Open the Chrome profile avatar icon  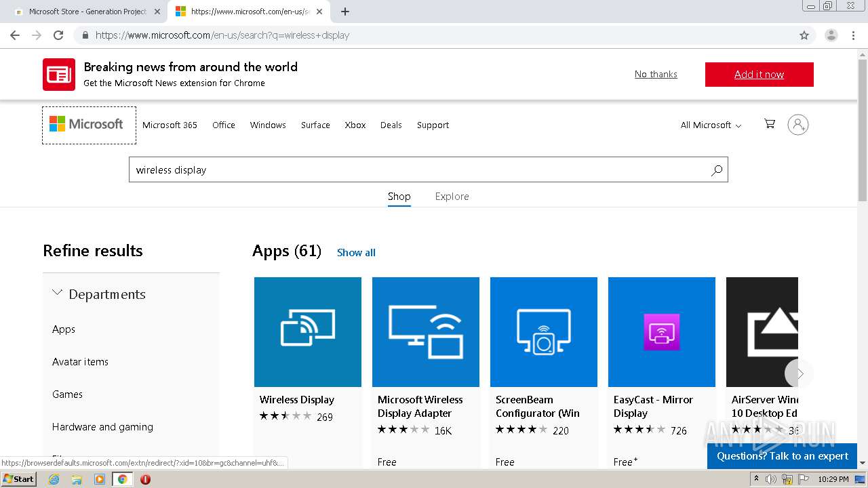tap(831, 35)
